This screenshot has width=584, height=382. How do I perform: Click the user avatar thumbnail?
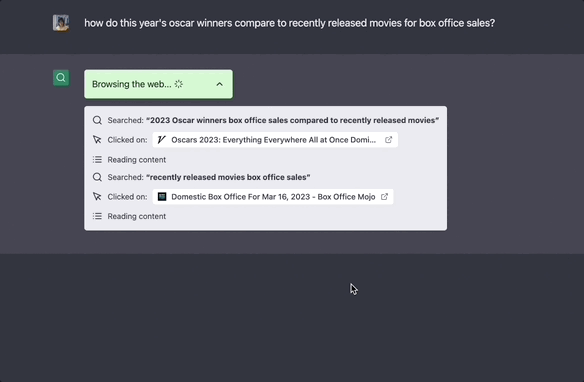tap(61, 23)
